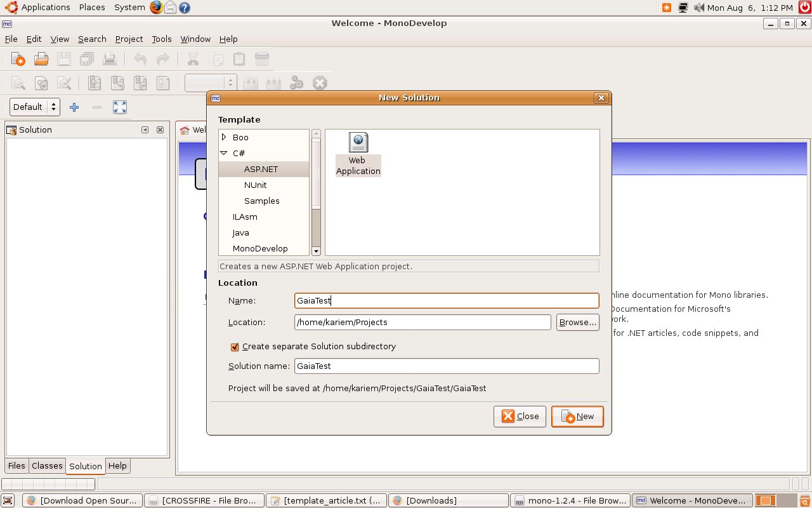Click the Redo arrow icon
Screen dimensions: 812x508
(x=163, y=59)
